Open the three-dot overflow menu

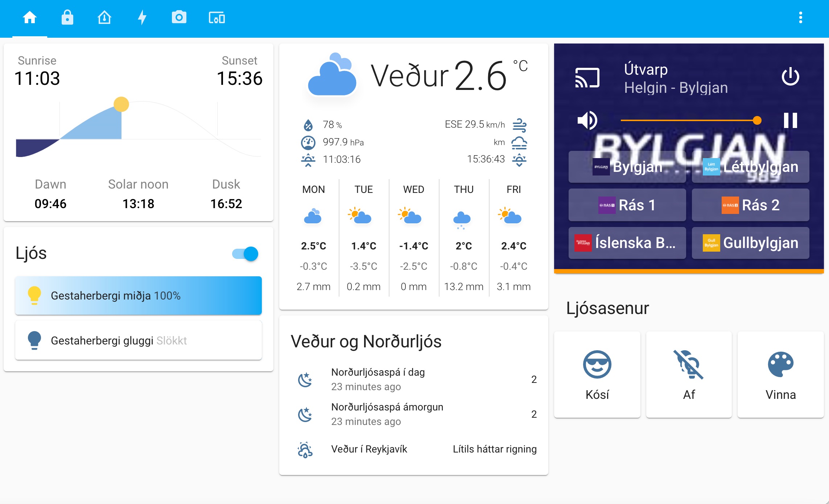(x=800, y=17)
